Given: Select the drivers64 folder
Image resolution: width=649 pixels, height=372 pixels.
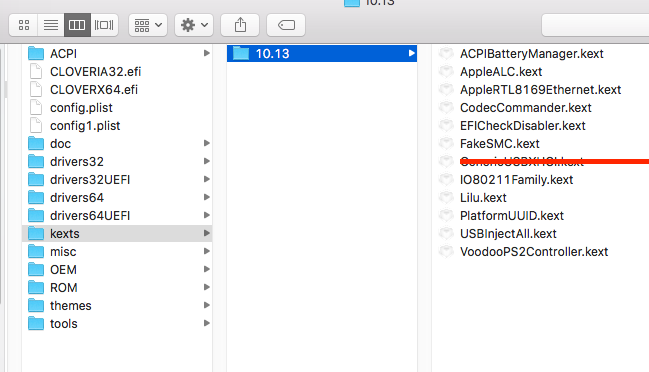Looking at the screenshot, I should click(117, 197).
